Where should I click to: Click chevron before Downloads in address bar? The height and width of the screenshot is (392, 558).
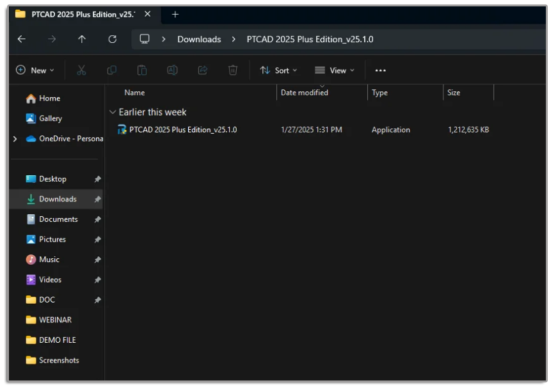click(x=164, y=39)
